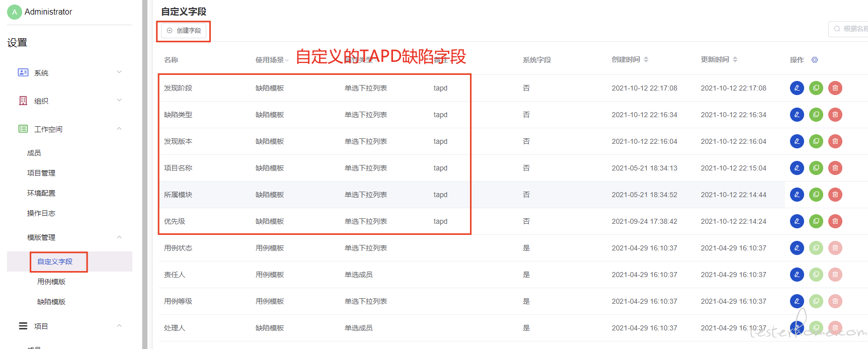
Task: Edit the 所属模块 field
Action: [x=797, y=195]
